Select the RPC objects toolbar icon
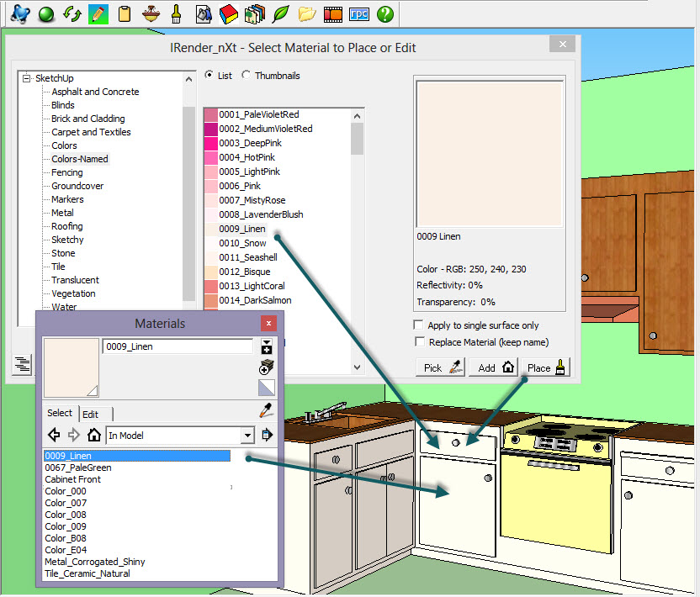700x597 pixels. (358, 13)
